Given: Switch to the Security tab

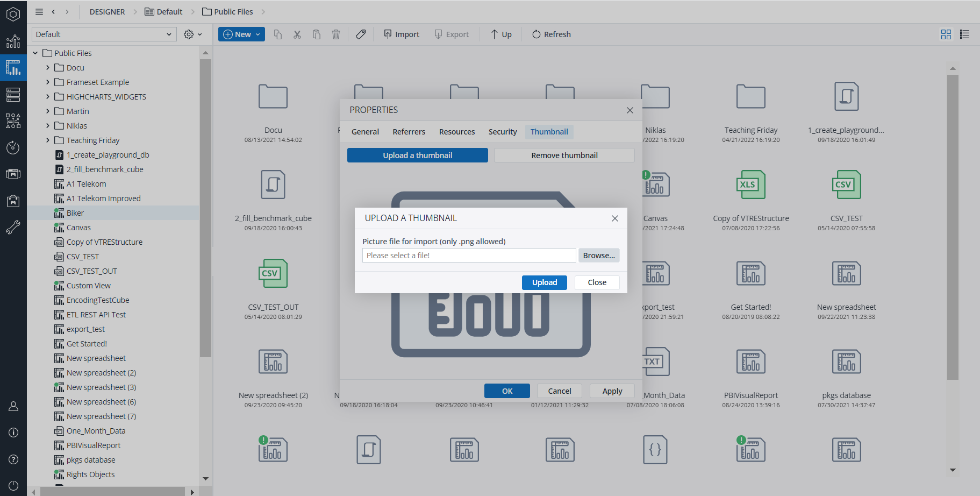Looking at the screenshot, I should [502, 131].
